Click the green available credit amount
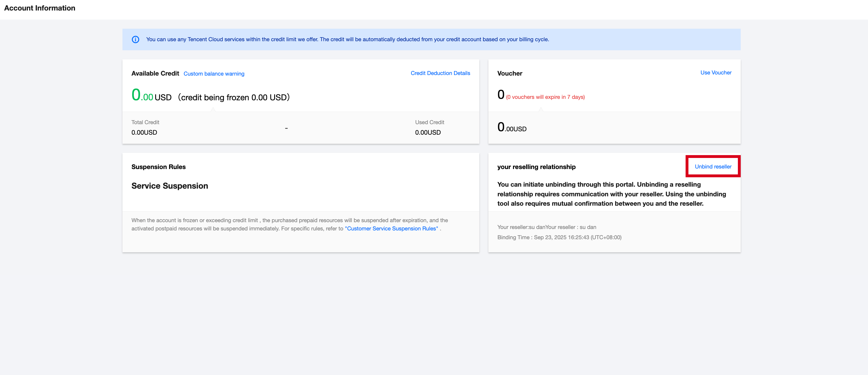The image size is (868, 375). (x=142, y=95)
